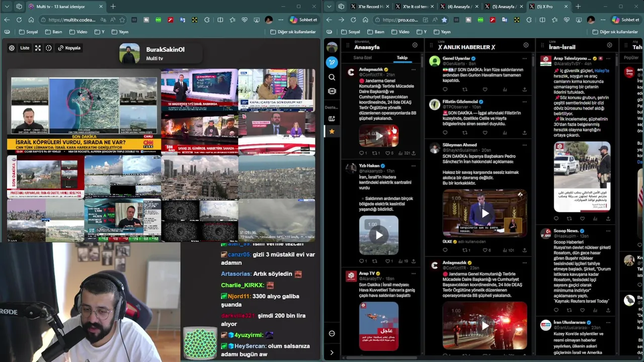Toggle fullscreen expand icon in Multi tv
Image resolution: width=644 pixels, height=362 pixels.
click(38, 48)
